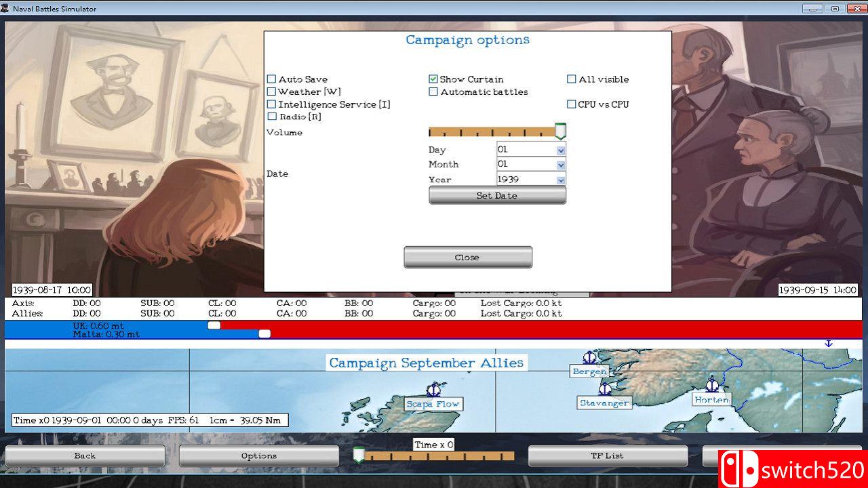Turn on CPU vs CPU mode
The image size is (868, 488).
click(572, 104)
